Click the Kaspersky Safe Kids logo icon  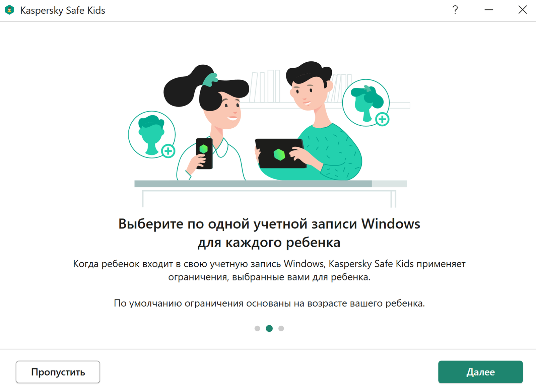[9, 10]
